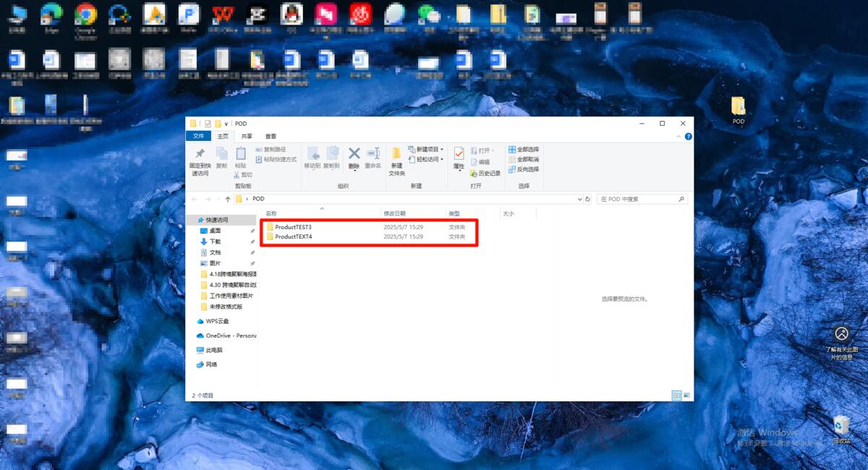The image size is (868, 470).
Task: Select the ProductTEST3 folder
Action: click(x=369, y=227)
